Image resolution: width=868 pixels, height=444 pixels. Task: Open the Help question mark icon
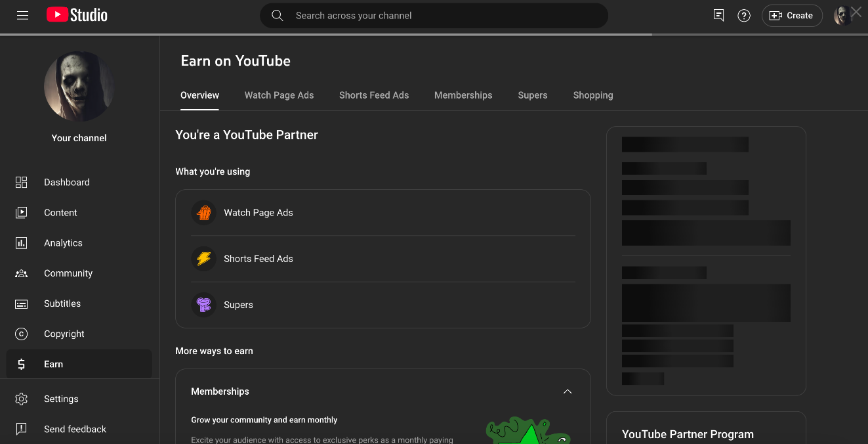tap(744, 16)
